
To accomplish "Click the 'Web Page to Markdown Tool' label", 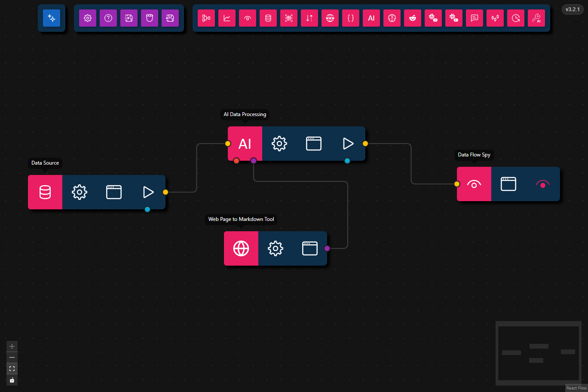I will point(241,219).
